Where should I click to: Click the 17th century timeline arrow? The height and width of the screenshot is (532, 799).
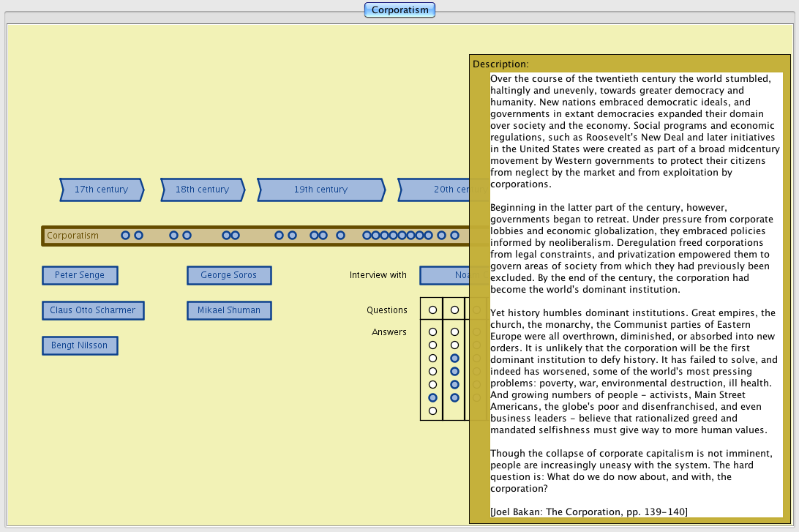(101, 190)
